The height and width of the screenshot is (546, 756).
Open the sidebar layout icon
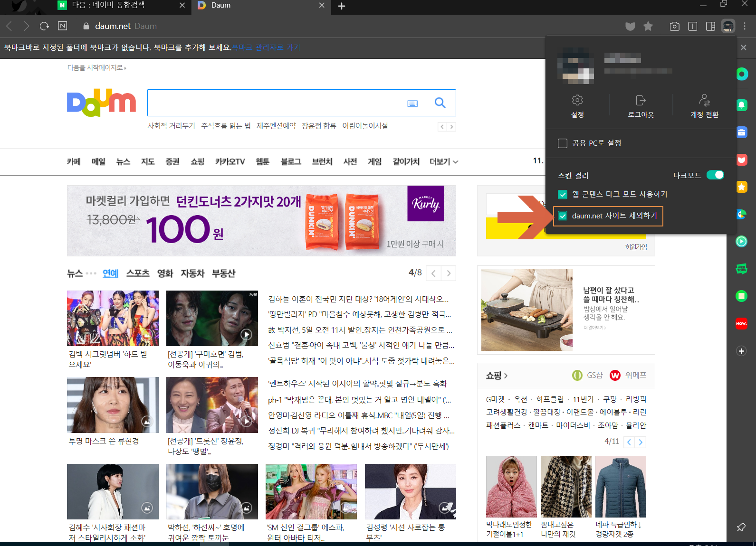pos(711,26)
